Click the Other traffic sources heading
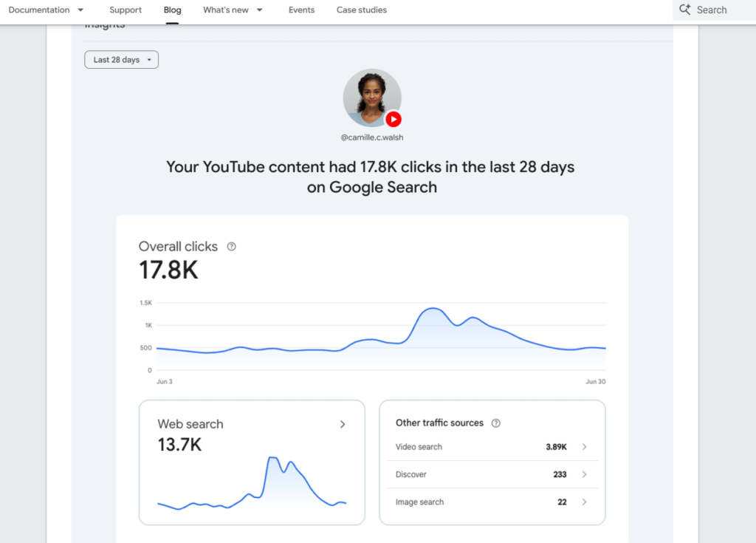Screen dimensions: 756x543 pos(439,423)
